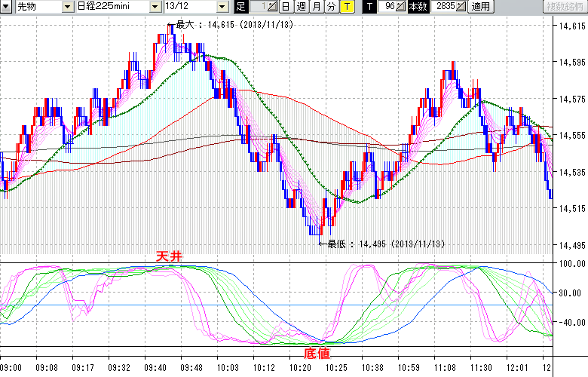
Task: Select the 分 (minute) timeframe button
Action: pyautogui.click(x=331, y=7)
